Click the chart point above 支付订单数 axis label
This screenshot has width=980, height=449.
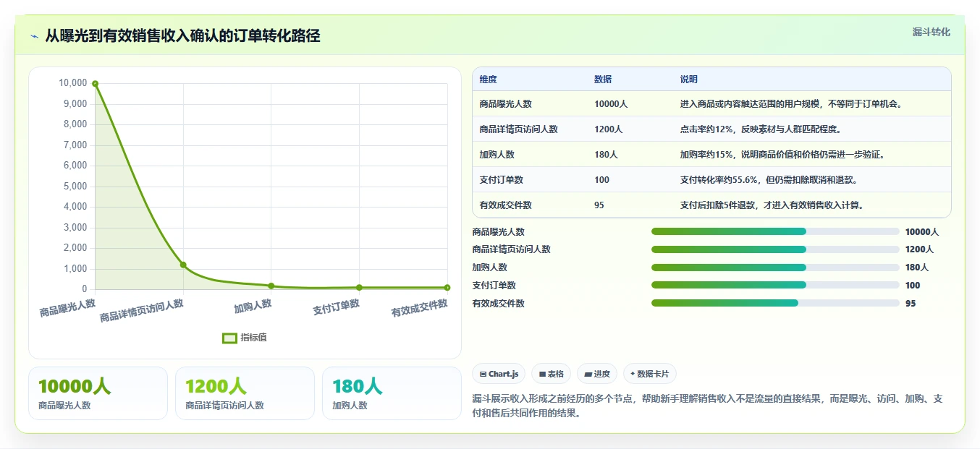359,287
